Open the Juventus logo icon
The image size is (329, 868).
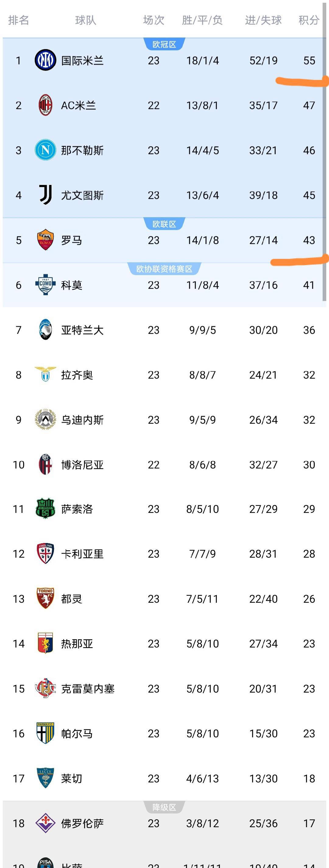pos(45,195)
